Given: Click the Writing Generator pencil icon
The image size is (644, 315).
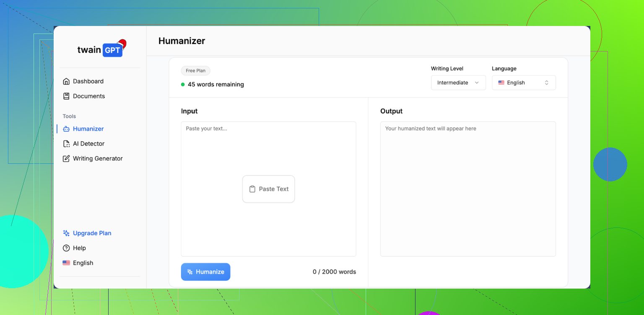Looking at the screenshot, I should coord(66,159).
